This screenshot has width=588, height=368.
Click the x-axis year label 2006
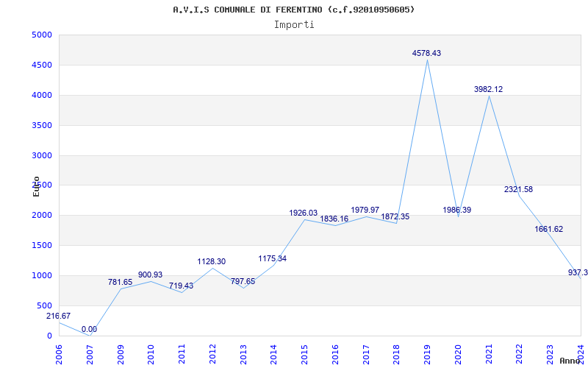[59, 354]
